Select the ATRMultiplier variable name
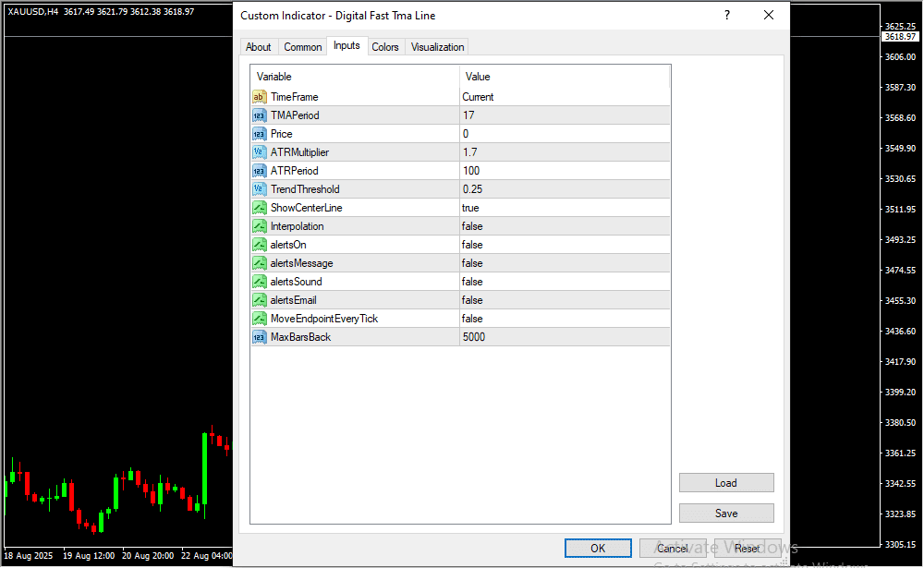 [x=299, y=152]
